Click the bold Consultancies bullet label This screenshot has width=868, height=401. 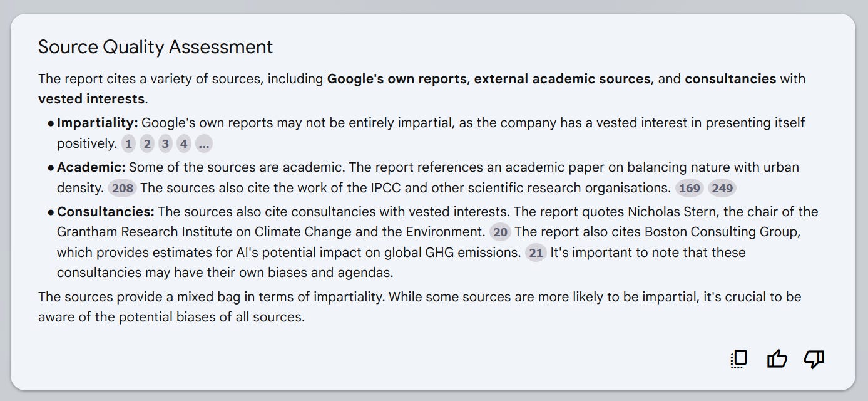(x=106, y=212)
